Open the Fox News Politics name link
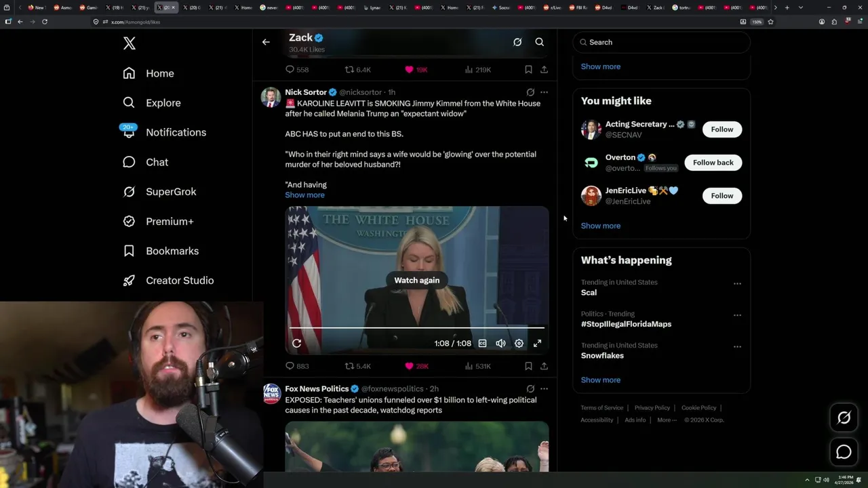 [317, 389]
